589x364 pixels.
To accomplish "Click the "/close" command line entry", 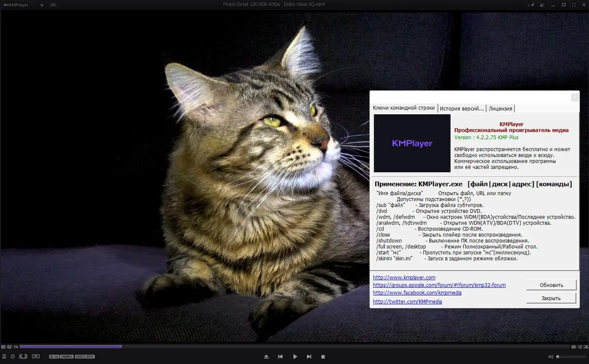I will click(x=449, y=235).
